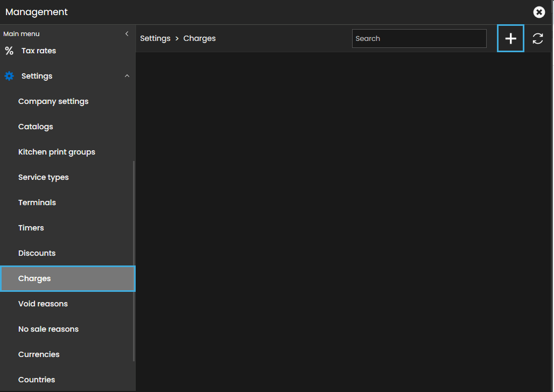Close the Management window
The width and height of the screenshot is (554, 392).
(x=539, y=12)
